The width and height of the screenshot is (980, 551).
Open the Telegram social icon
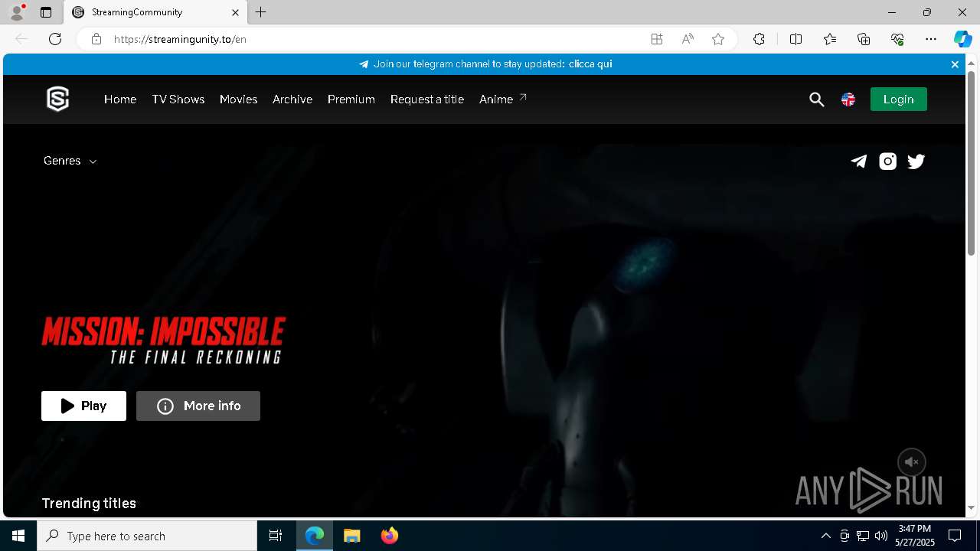(859, 161)
